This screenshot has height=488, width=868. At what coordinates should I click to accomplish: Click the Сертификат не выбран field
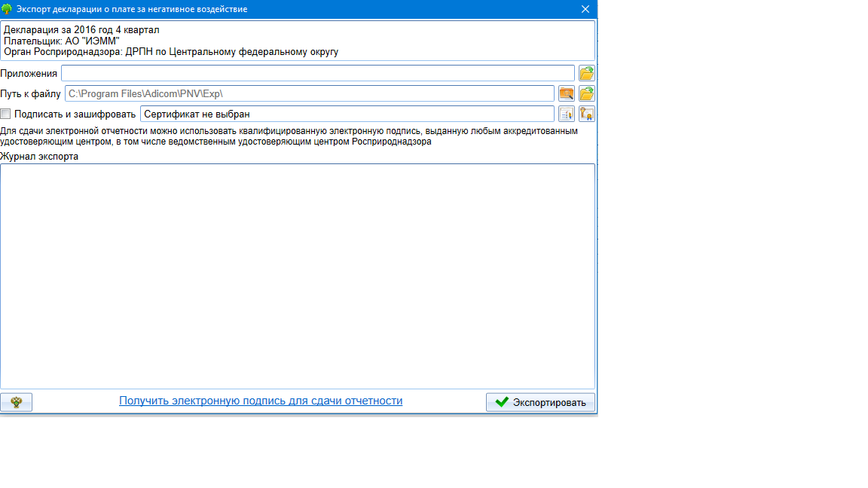coord(347,114)
